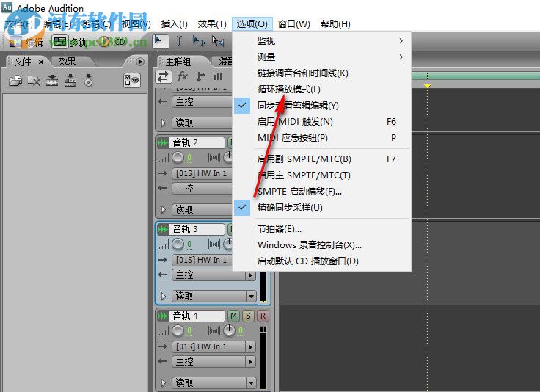This screenshot has width=540, height=392.
Task: Open SMPTE 启动偏移(F)... dialog
Action: pyautogui.click(x=321, y=192)
